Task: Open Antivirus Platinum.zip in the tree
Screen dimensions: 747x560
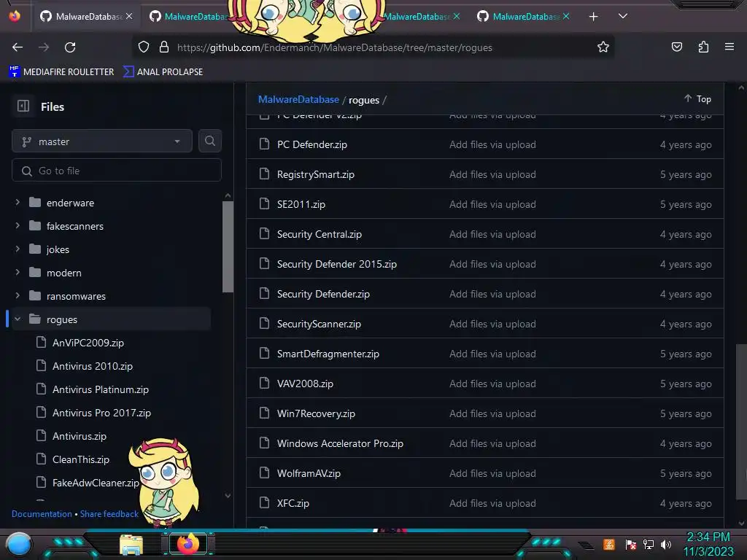Action: coord(100,389)
